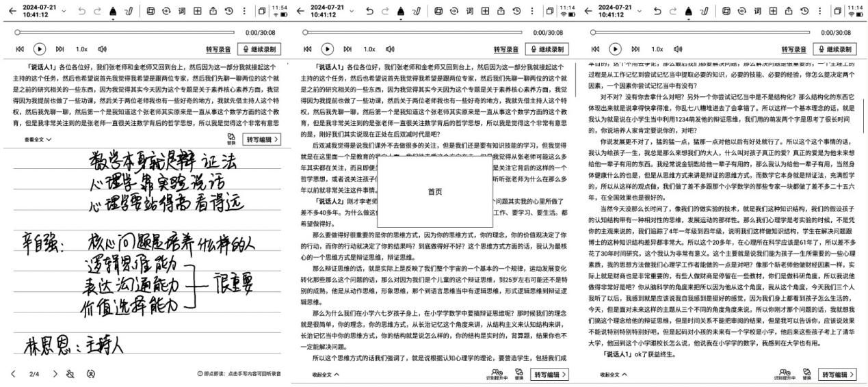Open 转写编辑 in left panel
Screen dimensions: 868x387
(263, 139)
